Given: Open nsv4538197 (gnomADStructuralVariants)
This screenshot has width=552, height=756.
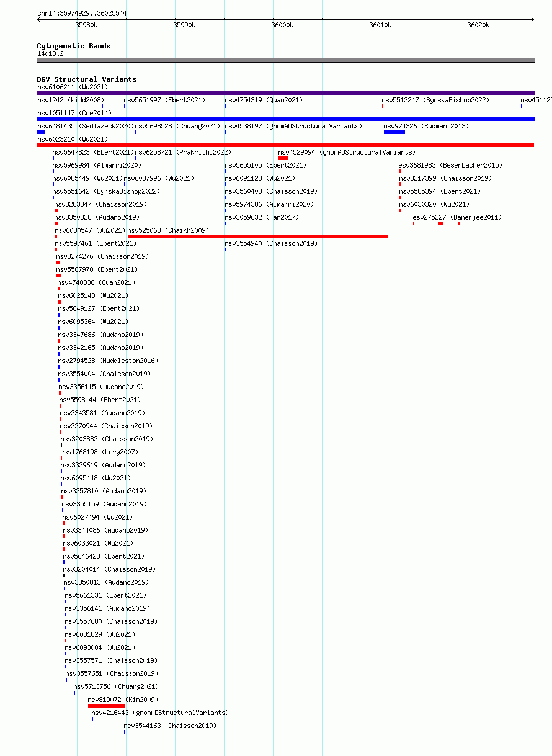Looking at the screenshot, I should click(293, 126).
